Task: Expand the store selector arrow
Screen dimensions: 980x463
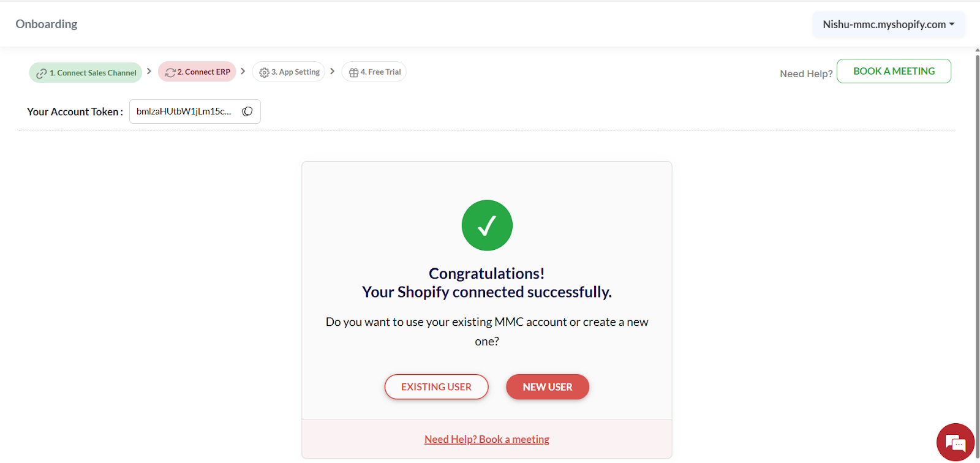Action: coord(951,24)
